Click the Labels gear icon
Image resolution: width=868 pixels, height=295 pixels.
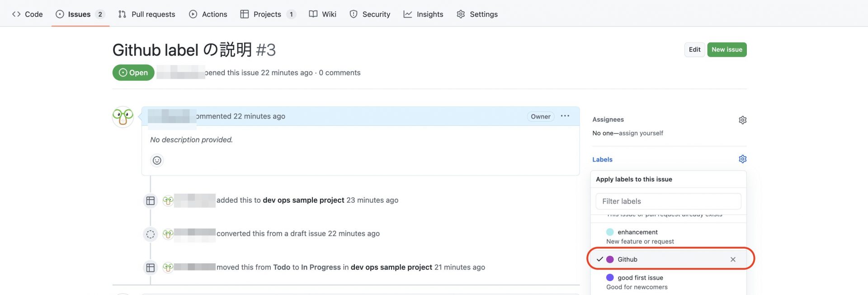742,159
